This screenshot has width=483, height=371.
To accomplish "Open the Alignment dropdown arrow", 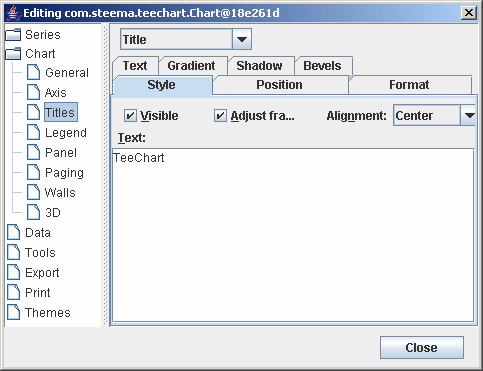I will click(468, 116).
